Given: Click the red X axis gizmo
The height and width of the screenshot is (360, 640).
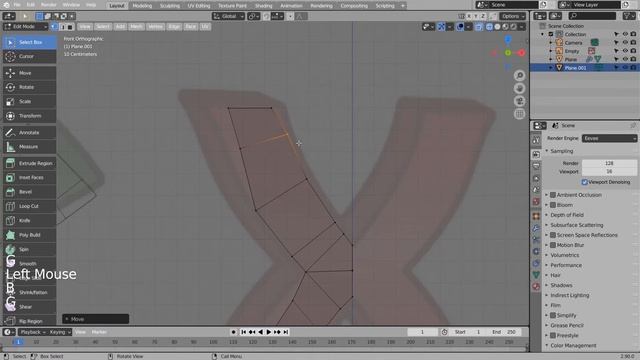Looking at the screenshot, I should point(521,53).
